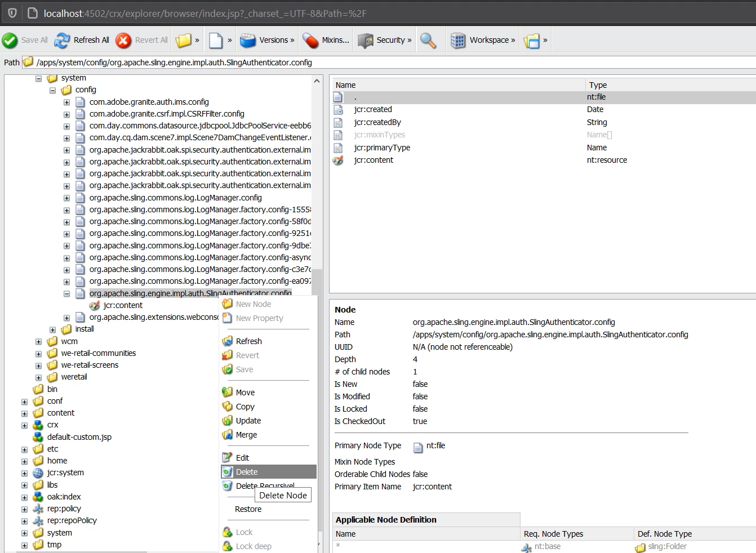Click the nt:base Req. Node Types icon

pos(527,547)
